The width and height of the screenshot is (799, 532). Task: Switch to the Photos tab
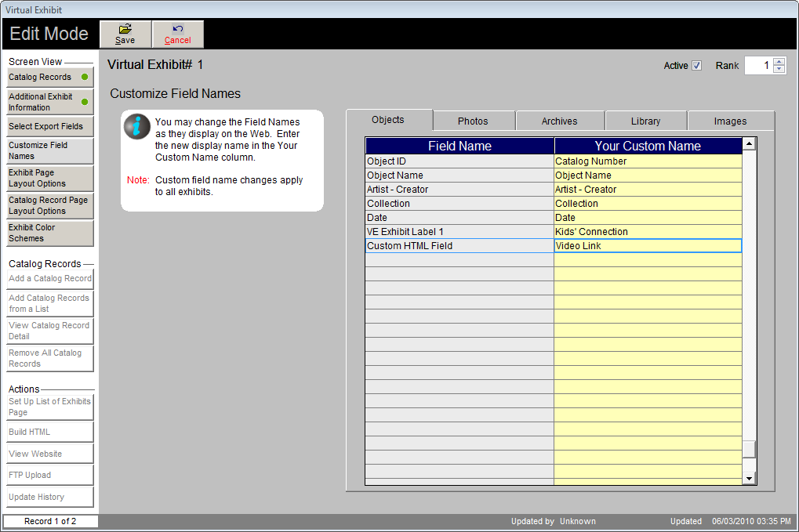(x=474, y=121)
